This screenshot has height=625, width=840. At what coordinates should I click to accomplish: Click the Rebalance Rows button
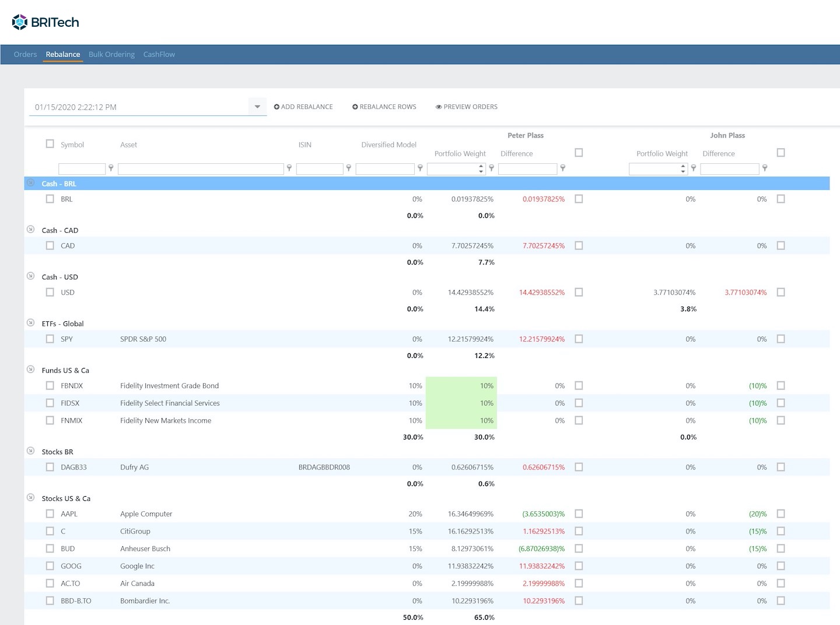[x=384, y=107]
